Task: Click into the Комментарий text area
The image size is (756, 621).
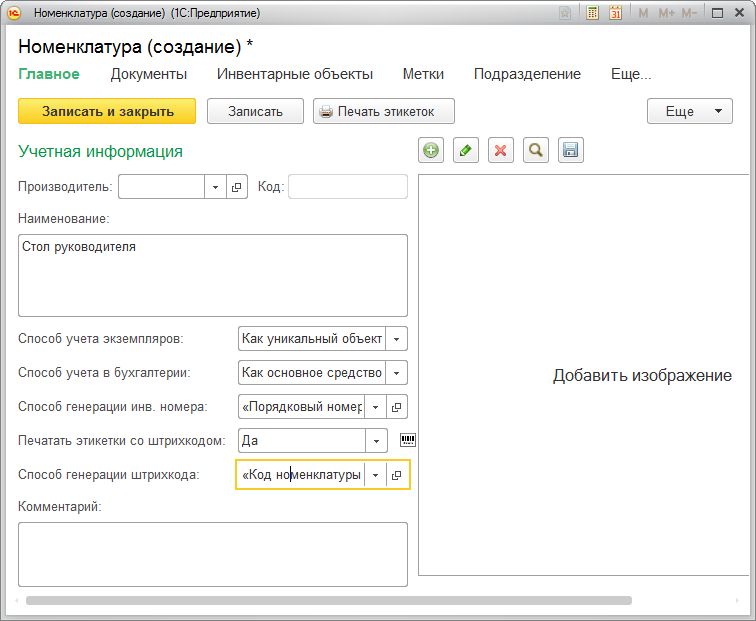Action: pos(212,553)
